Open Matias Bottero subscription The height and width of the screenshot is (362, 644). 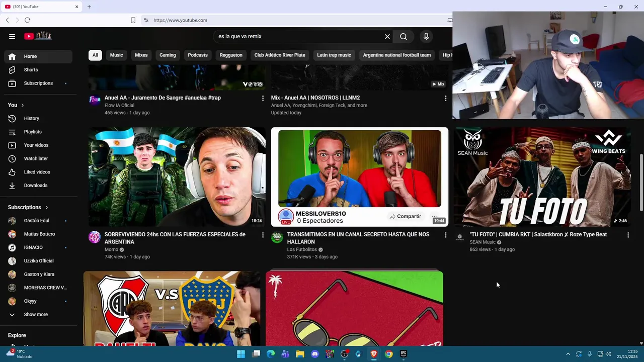pyautogui.click(x=38, y=234)
